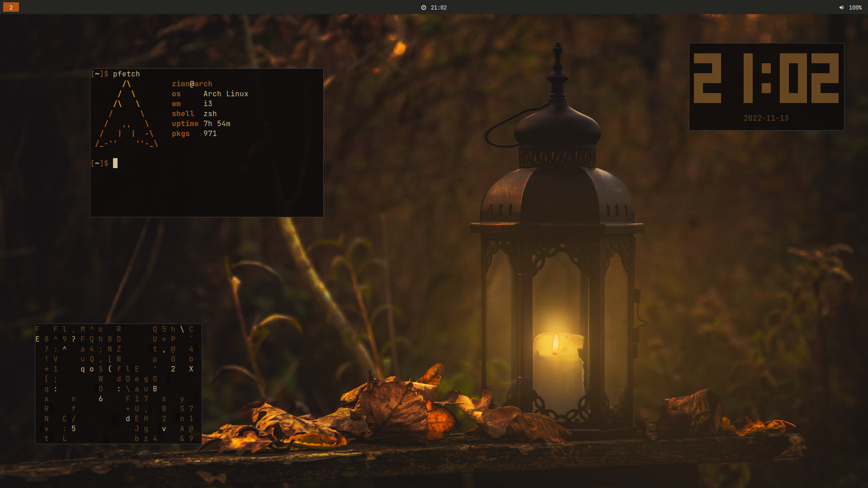Click the 2022-11-13 date in clock widget

[766, 118]
